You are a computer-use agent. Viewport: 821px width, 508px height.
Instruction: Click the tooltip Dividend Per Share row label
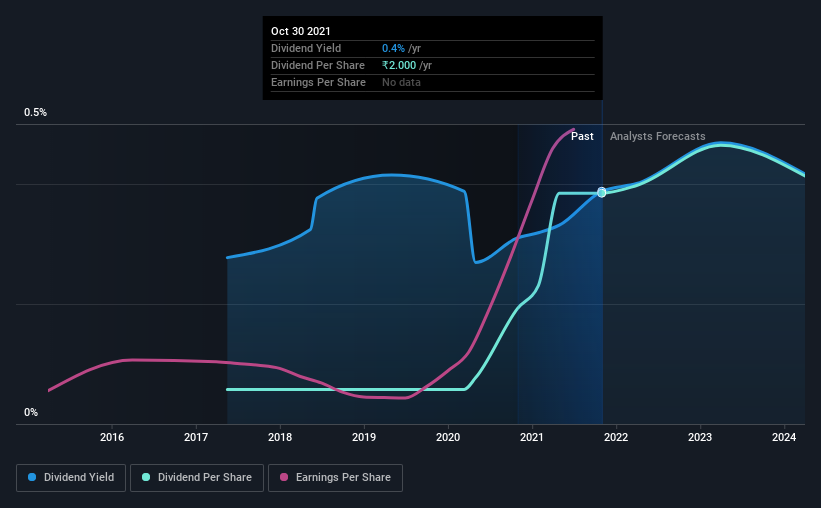(x=318, y=65)
